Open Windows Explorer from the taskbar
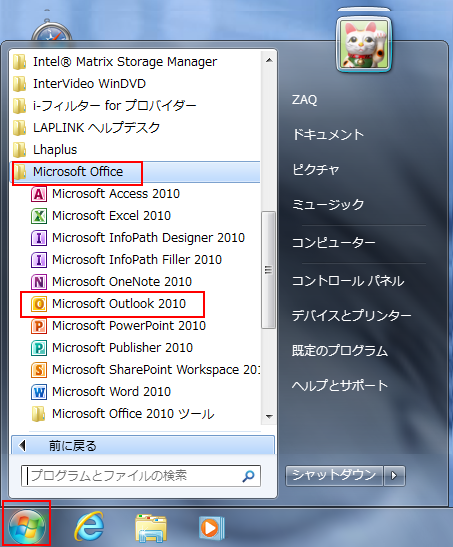The width and height of the screenshot is (453, 547). (x=151, y=527)
